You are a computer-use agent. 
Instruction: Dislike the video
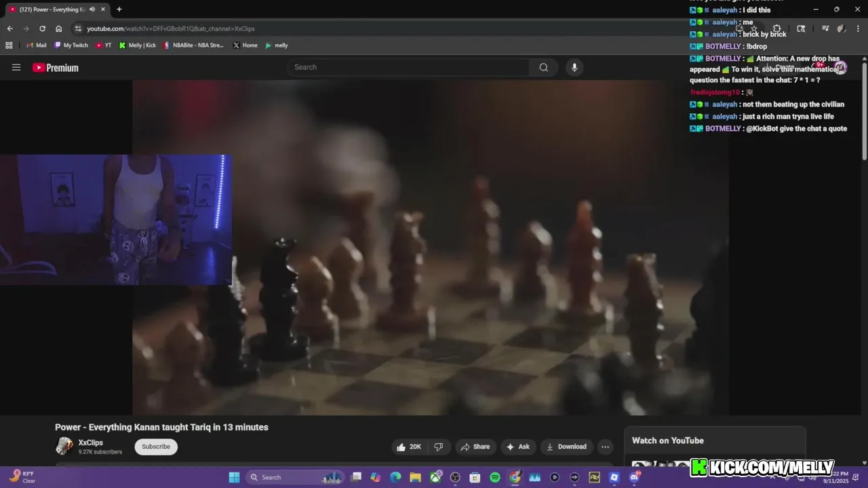(439, 447)
